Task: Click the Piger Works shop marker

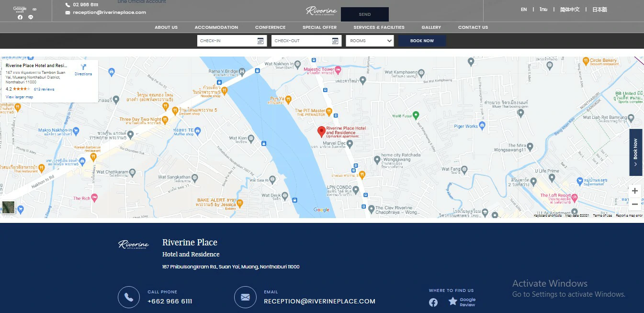Action: [x=482, y=126]
